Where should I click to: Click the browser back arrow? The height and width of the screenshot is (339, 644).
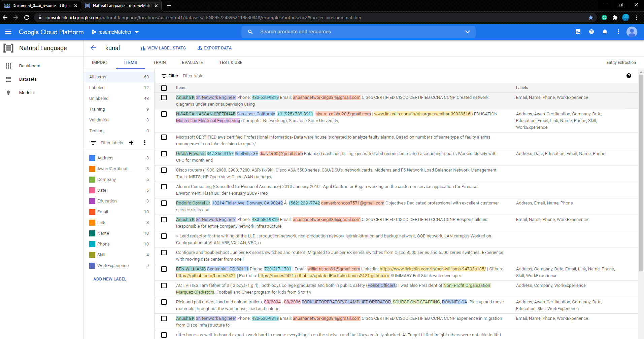pos(5,17)
